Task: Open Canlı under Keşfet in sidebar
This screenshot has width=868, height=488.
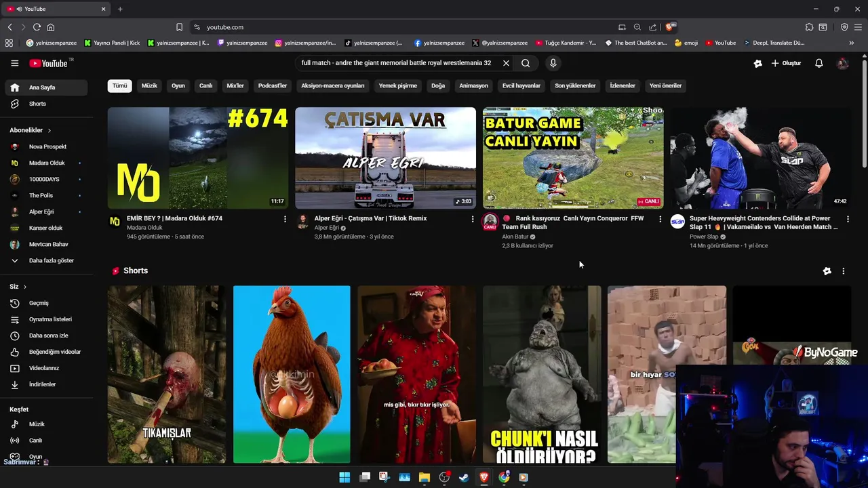Action: click(46, 441)
